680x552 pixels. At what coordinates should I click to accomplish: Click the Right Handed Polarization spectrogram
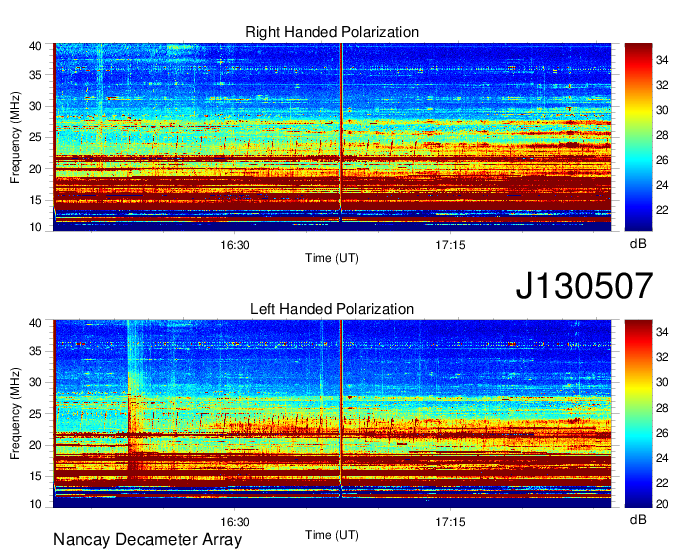(332, 137)
